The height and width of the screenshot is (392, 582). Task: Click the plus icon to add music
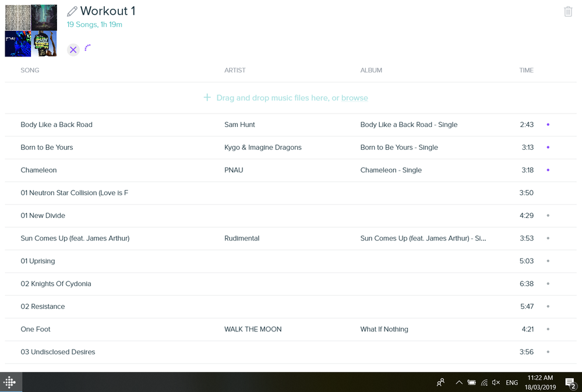(207, 98)
